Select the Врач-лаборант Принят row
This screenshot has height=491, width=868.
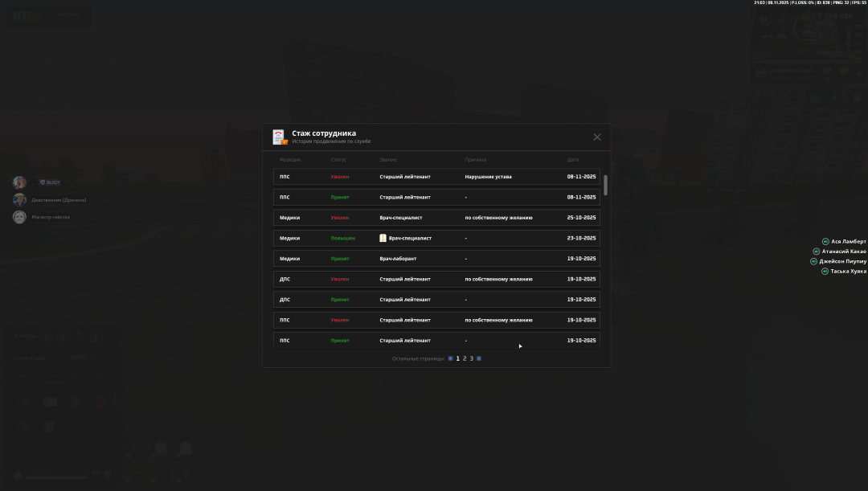[x=436, y=259]
